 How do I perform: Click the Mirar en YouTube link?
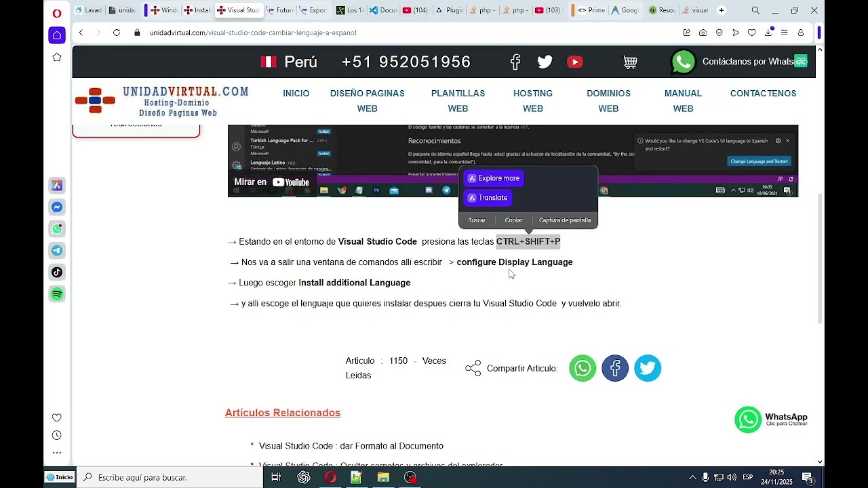coord(271,182)
